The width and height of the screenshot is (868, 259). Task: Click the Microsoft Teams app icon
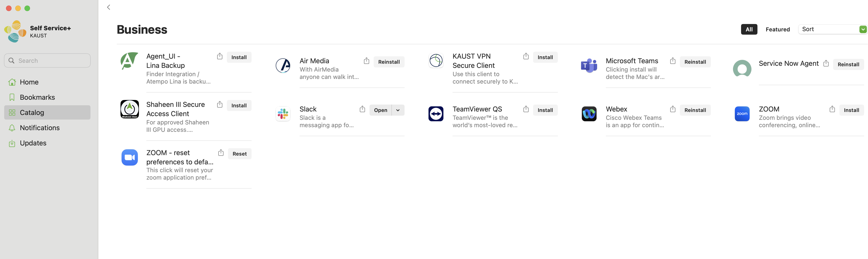589,65
